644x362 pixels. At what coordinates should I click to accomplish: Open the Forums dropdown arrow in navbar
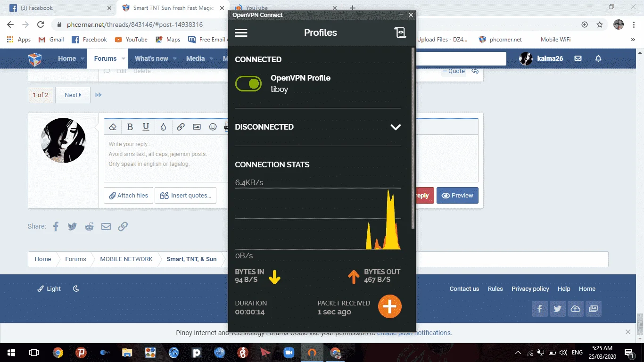pos(124,59)
